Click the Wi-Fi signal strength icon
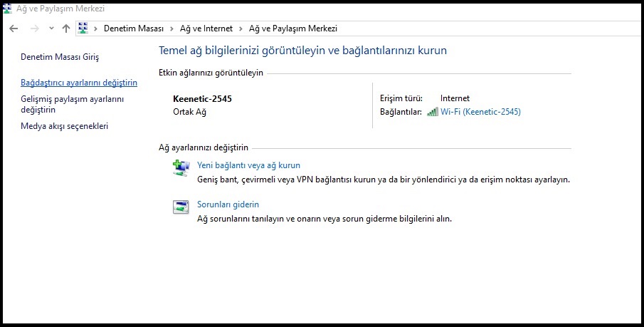 click(x=432, y=112)
